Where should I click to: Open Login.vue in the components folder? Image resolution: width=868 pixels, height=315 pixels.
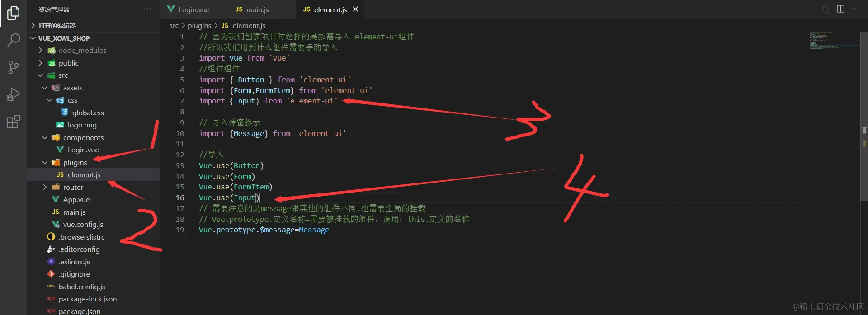(94, 150)
